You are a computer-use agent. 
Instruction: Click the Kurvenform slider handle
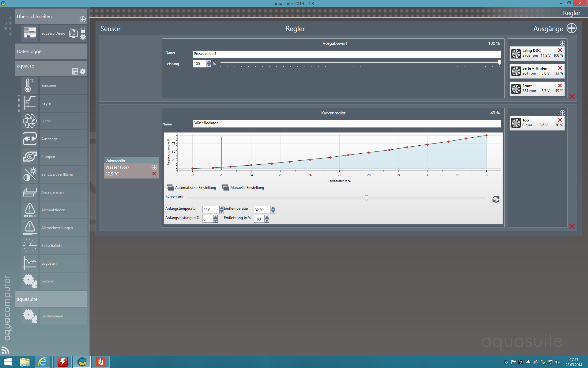[366, 198]
